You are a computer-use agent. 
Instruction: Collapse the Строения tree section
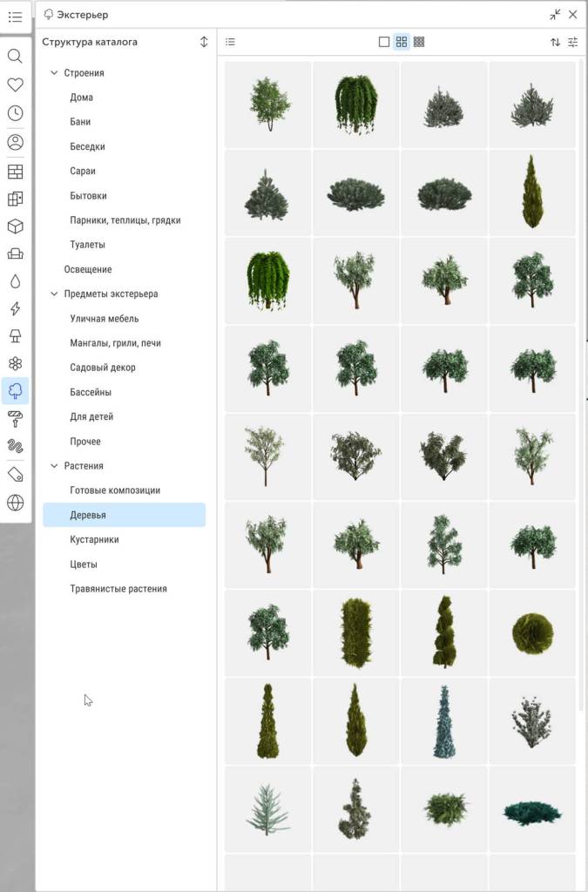[x=54, y=73]
